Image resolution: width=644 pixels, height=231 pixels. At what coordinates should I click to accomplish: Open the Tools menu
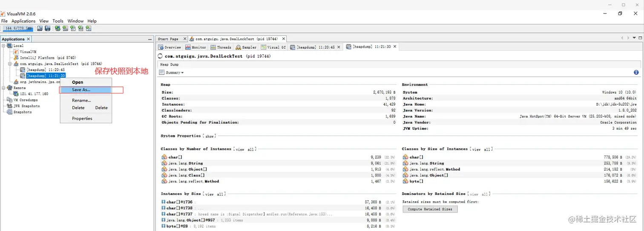tap(58, 21)
